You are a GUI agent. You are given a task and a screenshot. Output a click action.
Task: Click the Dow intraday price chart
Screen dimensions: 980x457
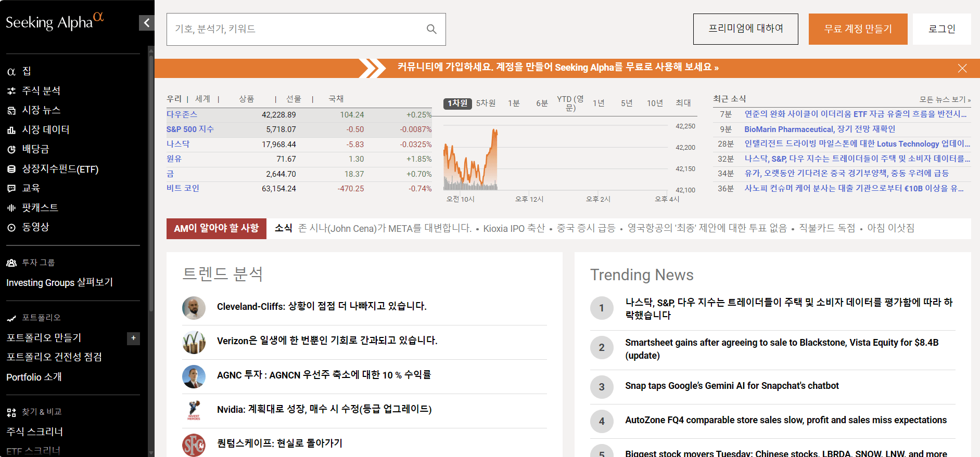pyautogui.click(x=556, y=158)
